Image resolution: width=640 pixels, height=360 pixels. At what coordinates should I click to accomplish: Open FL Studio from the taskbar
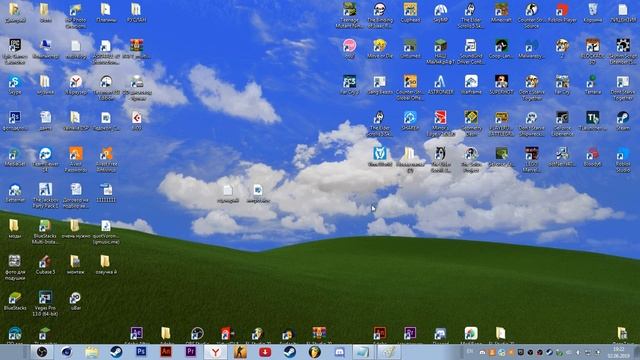click(314, 352)
